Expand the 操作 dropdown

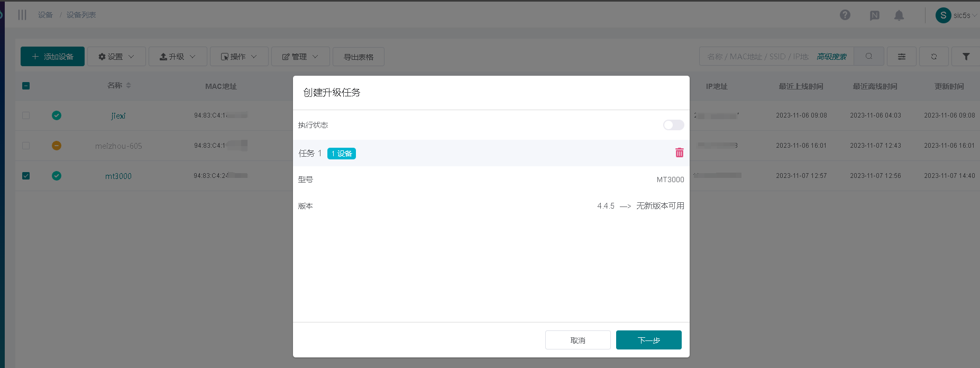point(239,57)
